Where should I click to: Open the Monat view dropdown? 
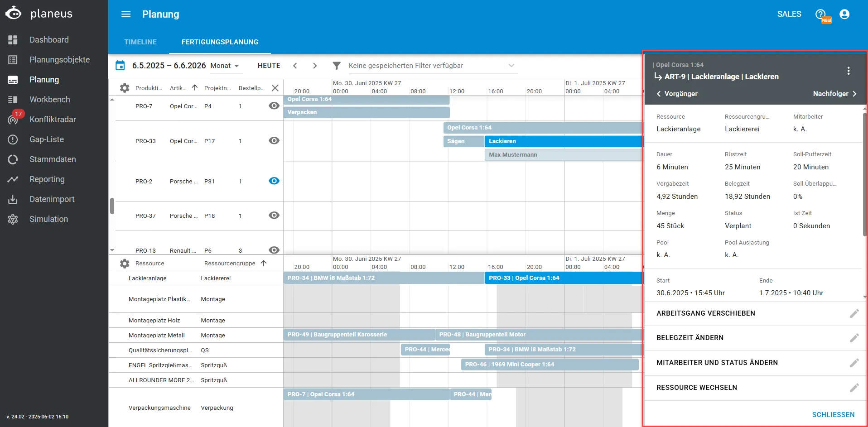(x=225, y=66)
